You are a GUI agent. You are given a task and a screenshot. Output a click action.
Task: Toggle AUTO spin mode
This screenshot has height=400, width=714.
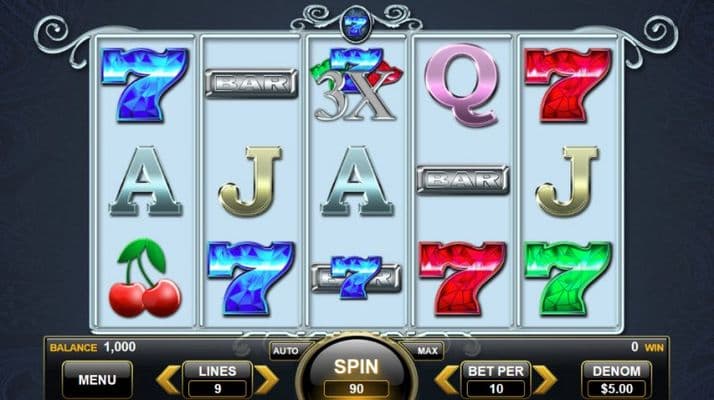285,351
